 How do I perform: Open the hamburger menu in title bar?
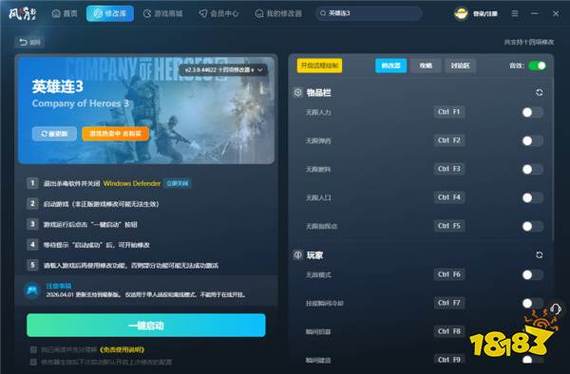515,13
